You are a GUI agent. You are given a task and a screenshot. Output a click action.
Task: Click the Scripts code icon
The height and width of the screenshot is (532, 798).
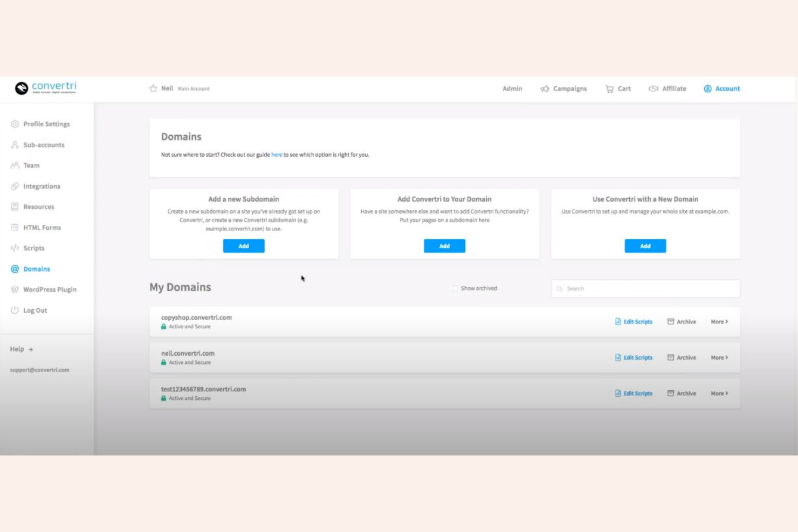point(15,248)
